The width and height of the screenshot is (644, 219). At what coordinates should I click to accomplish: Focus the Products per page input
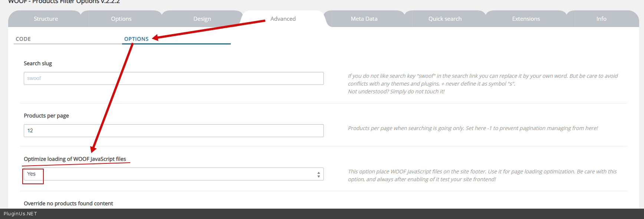tap(174, 130)
